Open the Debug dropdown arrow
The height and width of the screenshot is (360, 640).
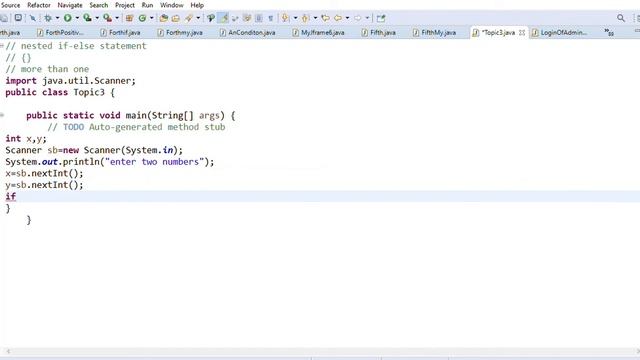(x=57, y=18)
